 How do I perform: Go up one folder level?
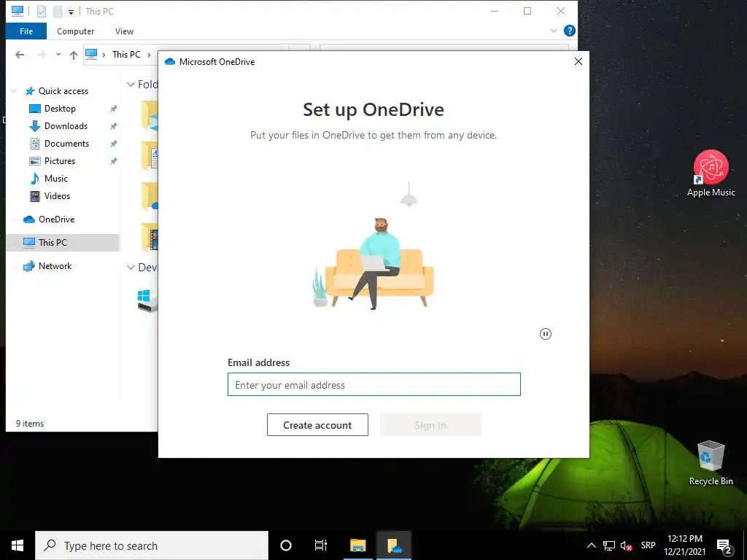pos(74,55)
